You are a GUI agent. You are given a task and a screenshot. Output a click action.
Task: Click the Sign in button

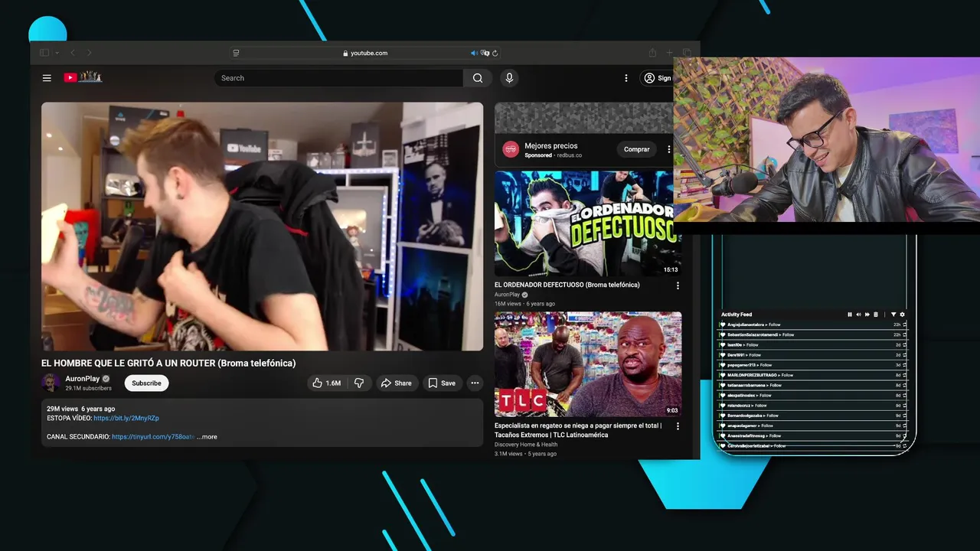[x=657, y=78]
